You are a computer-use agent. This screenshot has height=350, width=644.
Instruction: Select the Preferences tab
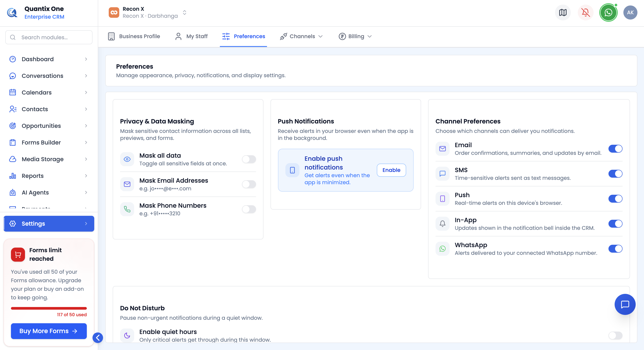(x=244, y=37)
